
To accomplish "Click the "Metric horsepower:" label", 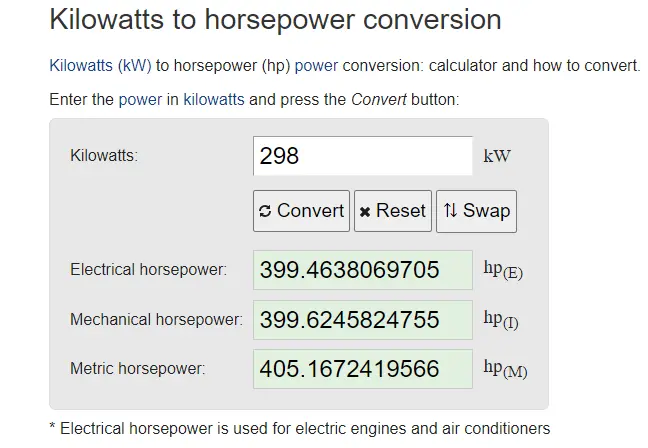I will click(x=137, y=369).
